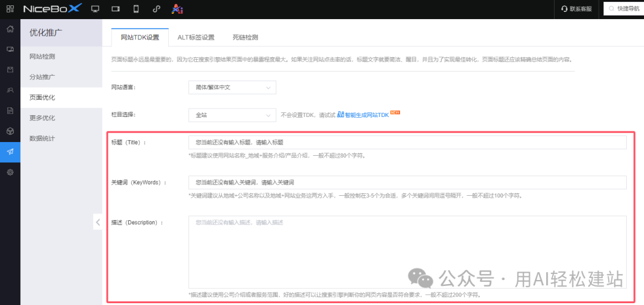
Task: Open 联系客服 customer support
Action: click(577, 8)
